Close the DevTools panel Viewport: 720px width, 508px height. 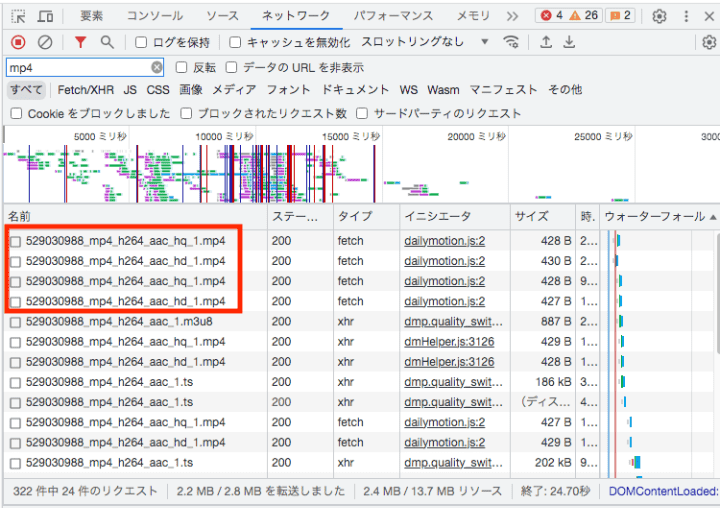(709, 17)
